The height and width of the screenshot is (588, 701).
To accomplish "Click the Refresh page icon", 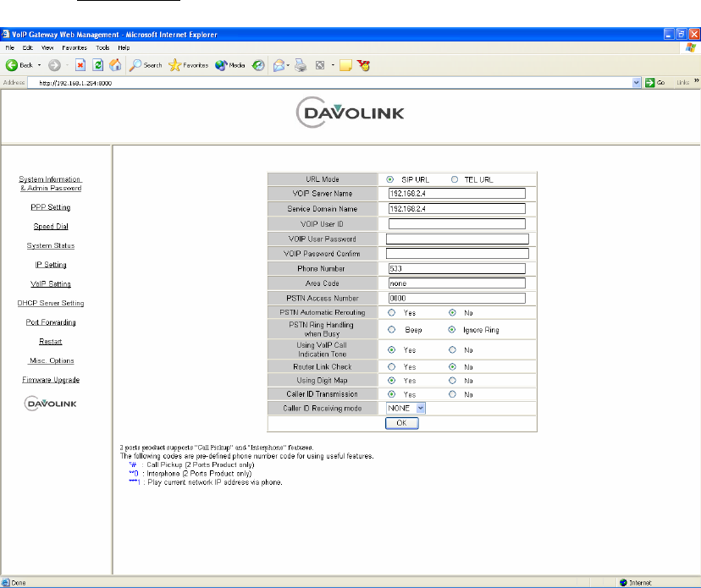I will (x=97, y=65).
